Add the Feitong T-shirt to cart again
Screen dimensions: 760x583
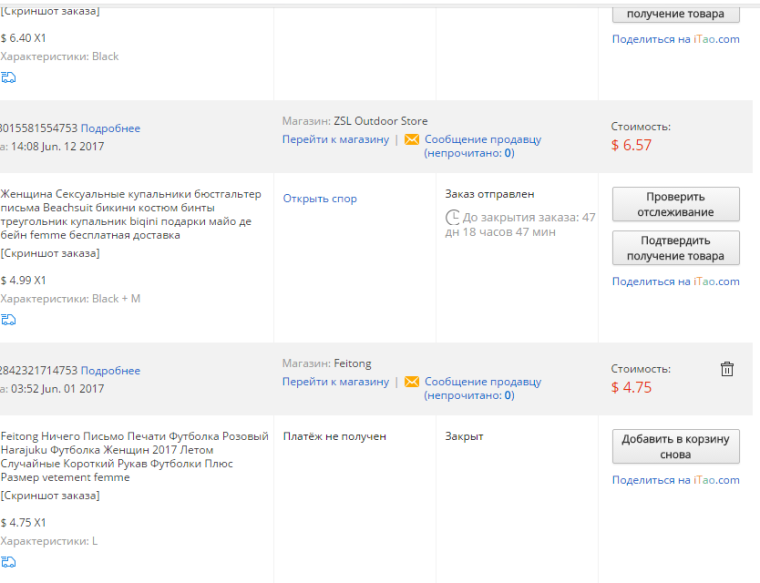[x=676, y=446]
